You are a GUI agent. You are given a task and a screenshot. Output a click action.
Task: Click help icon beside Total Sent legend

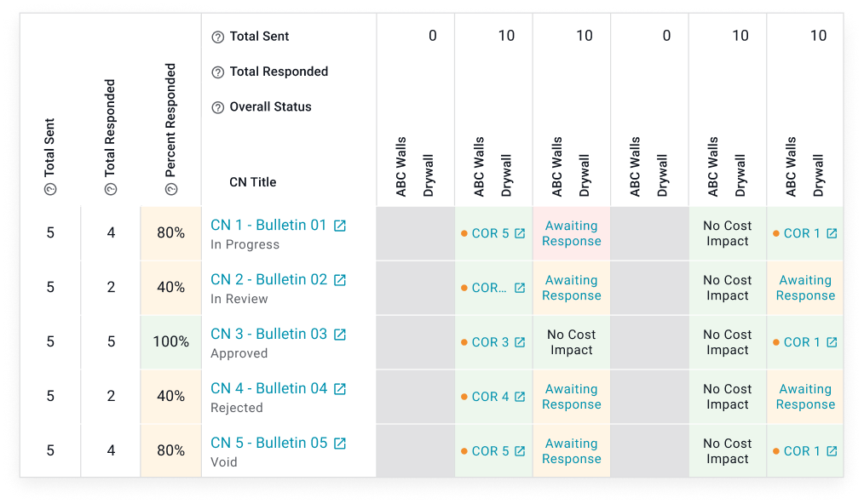[217, 37]
